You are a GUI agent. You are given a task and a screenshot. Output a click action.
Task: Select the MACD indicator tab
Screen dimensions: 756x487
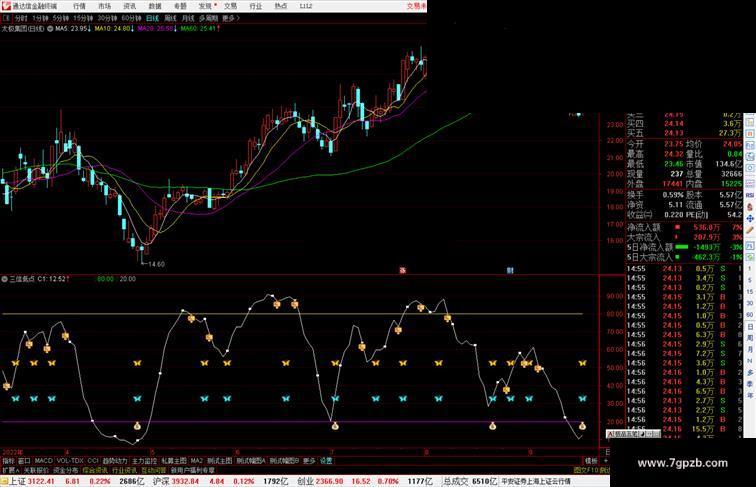coord(43,461)
